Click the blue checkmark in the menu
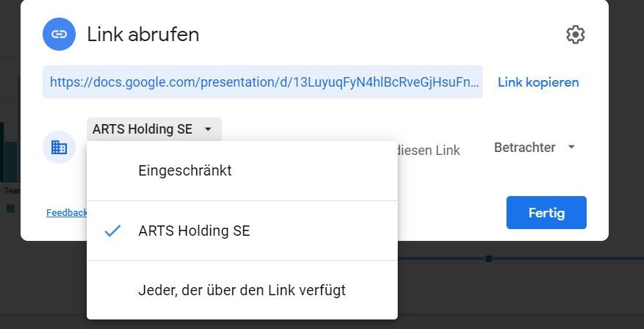The height and width of the screenshot is (329, 644). tap(112, 231)
